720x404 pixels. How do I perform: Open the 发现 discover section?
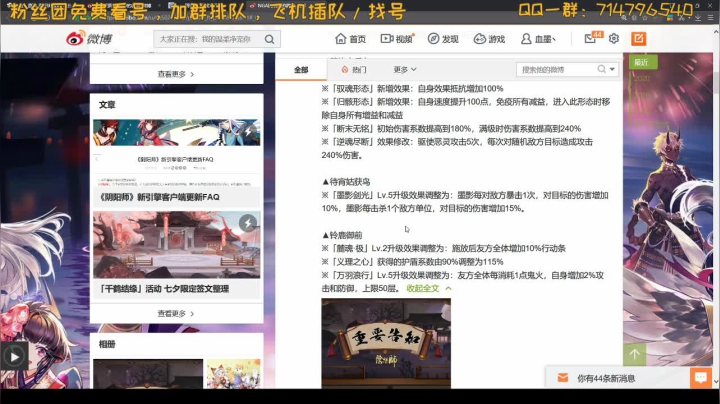443,39
